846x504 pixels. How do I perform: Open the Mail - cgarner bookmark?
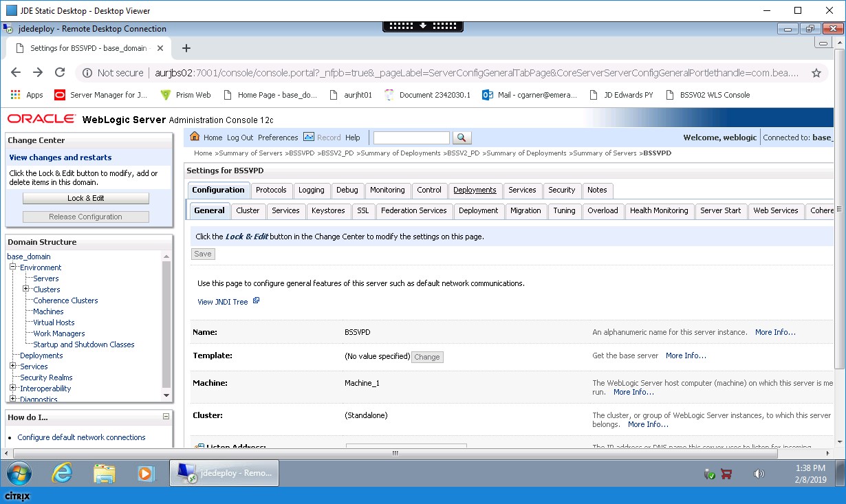tap(530, 95)
